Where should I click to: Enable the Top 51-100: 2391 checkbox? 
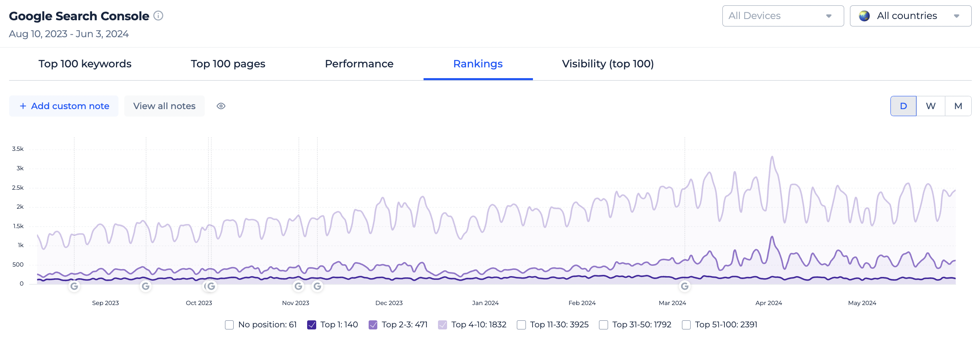click(686, 325)
